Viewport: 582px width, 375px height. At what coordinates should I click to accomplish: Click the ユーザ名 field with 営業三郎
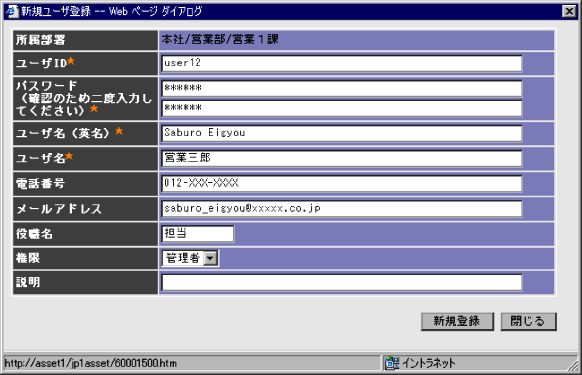[342, 158]
